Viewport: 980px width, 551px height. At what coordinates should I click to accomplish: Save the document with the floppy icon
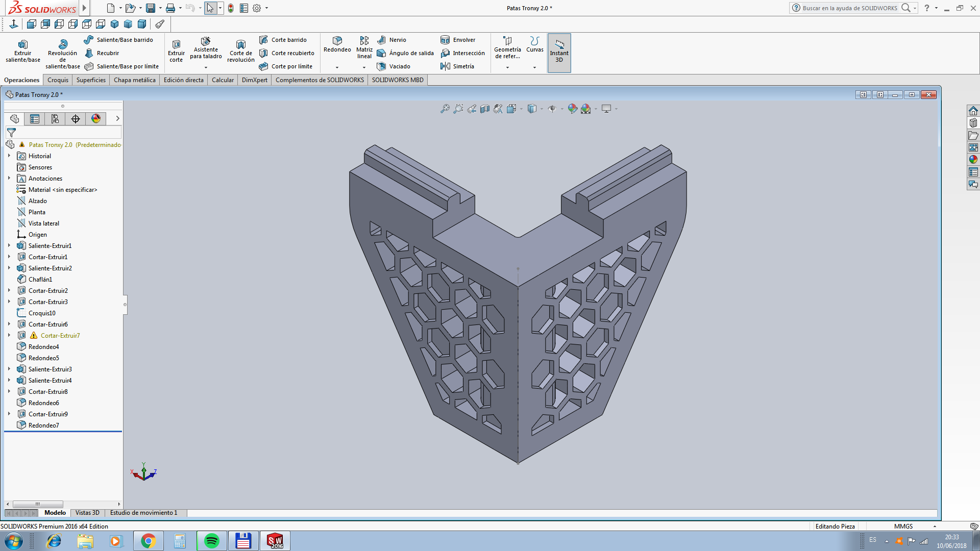(x=150, y=8)
